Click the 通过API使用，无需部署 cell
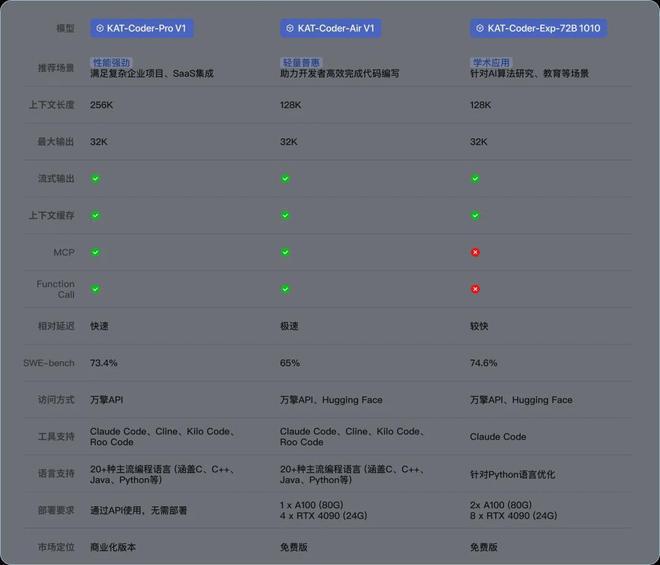 pyautogui.click(x=138, y=510)
